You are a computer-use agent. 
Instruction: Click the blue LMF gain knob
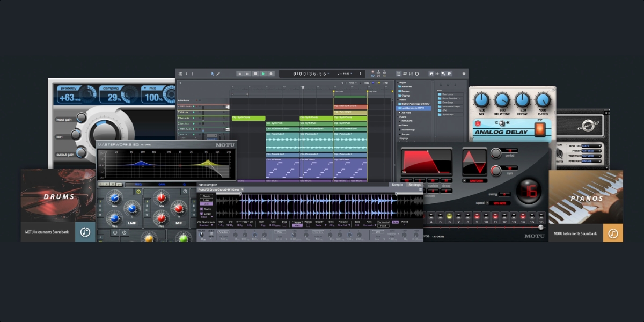[x=115, y=198]
